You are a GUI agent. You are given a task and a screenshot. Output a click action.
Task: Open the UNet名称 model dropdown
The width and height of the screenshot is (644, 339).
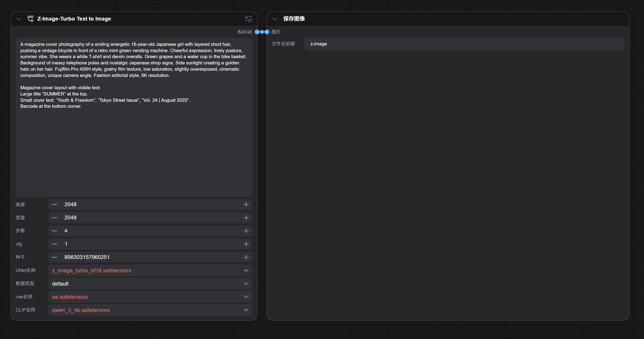tap(150, 271)
